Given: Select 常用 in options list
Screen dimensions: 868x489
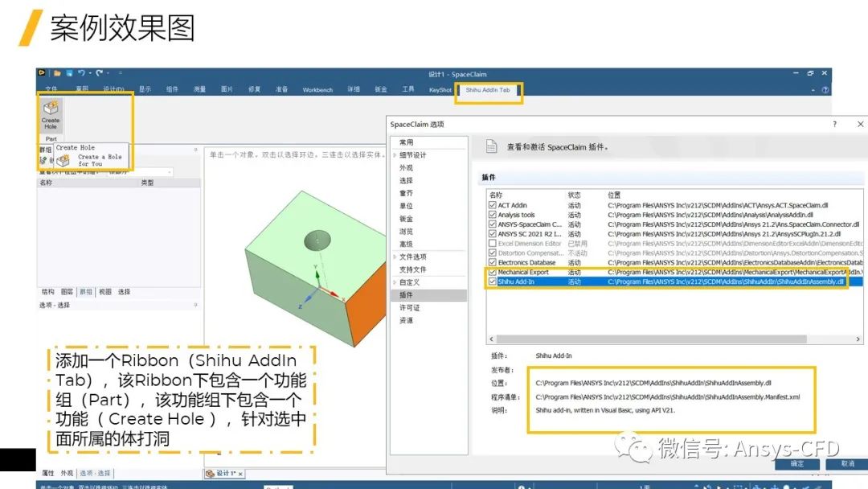Looking at the screenshot, I should point(407,142).
